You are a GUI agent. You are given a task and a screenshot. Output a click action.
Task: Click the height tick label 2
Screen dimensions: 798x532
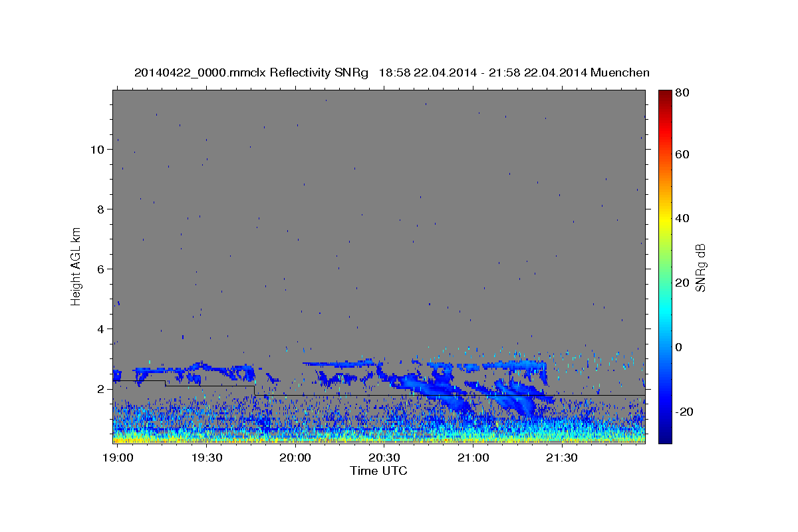100,389
